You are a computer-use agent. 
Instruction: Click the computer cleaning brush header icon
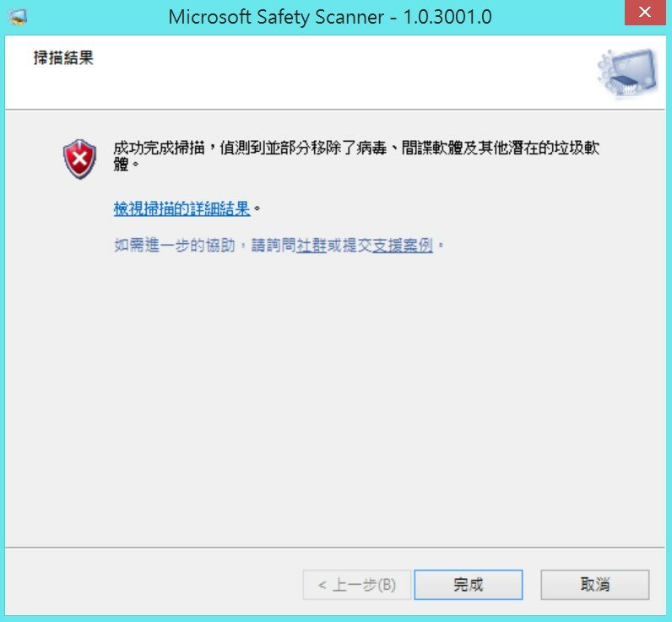point(628,73)
